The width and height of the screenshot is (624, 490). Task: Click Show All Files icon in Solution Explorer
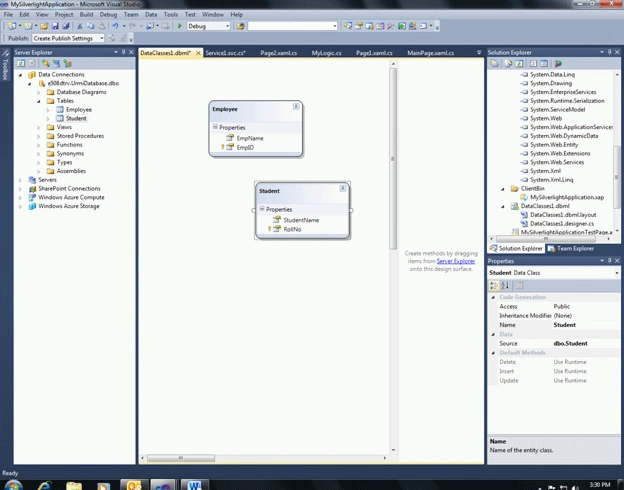[x=508, y=64]
